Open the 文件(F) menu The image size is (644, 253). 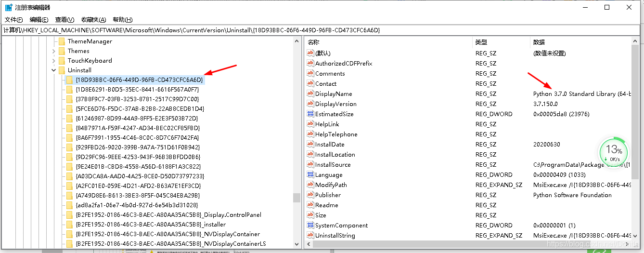point(14,19)
